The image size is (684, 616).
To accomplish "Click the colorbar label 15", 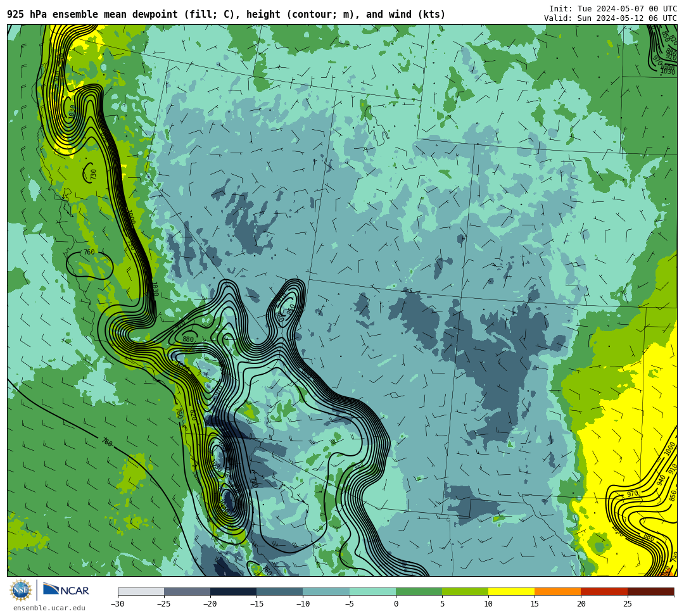I will click(x=535, y=604).
